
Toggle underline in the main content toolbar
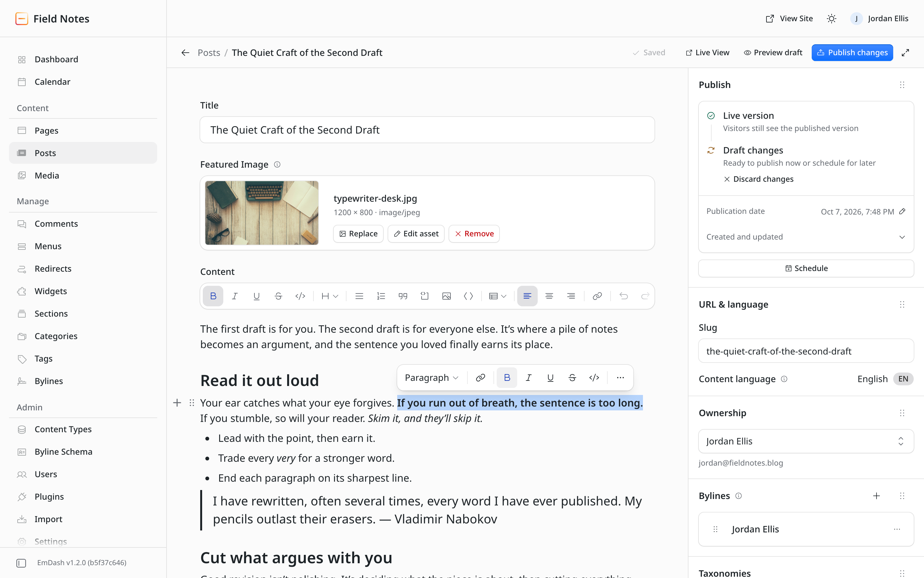257,296
